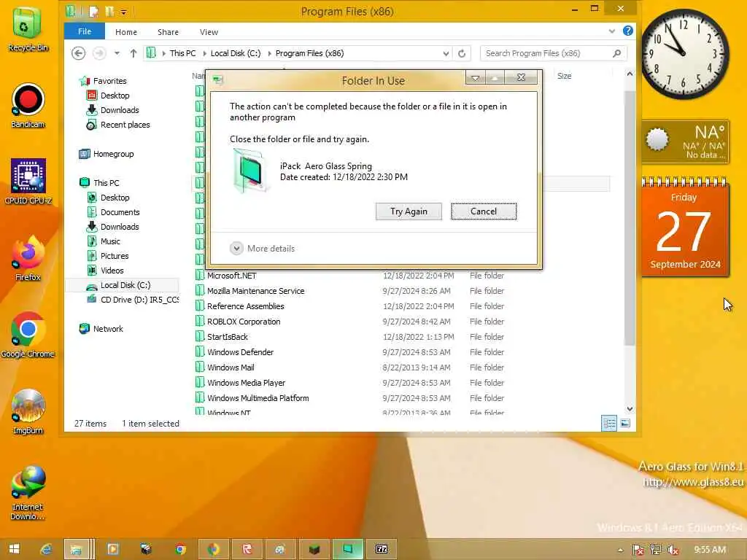The width and height of the screenshot is (747, 560).
Task: Click the network icon in the system tray
Action: [x=656, y=550]
